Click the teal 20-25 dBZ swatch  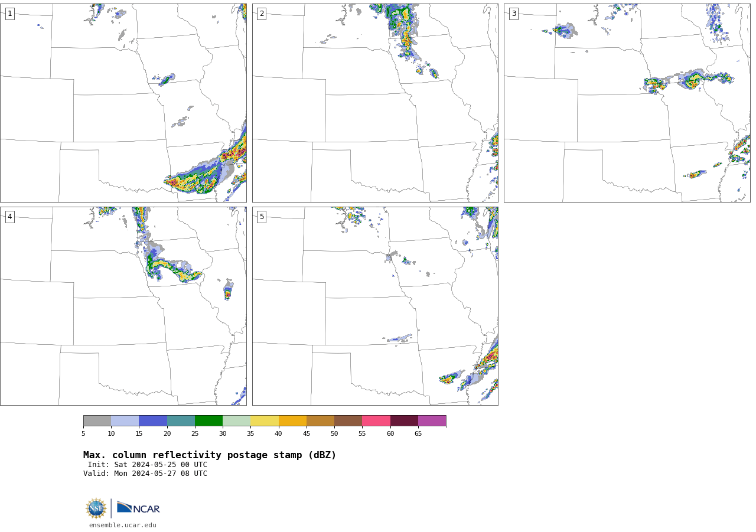(181, 421)
